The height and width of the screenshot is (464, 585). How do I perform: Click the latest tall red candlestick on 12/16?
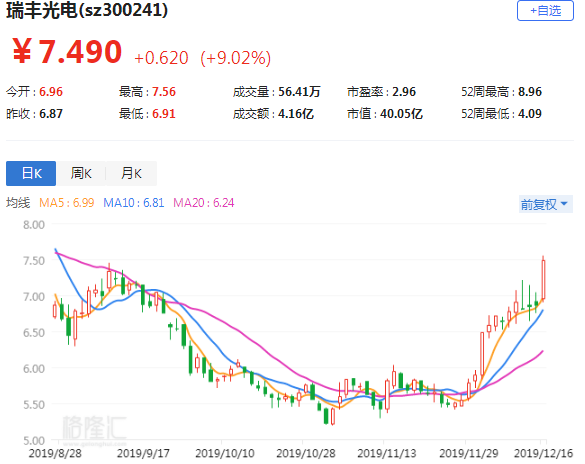point(543,280)
